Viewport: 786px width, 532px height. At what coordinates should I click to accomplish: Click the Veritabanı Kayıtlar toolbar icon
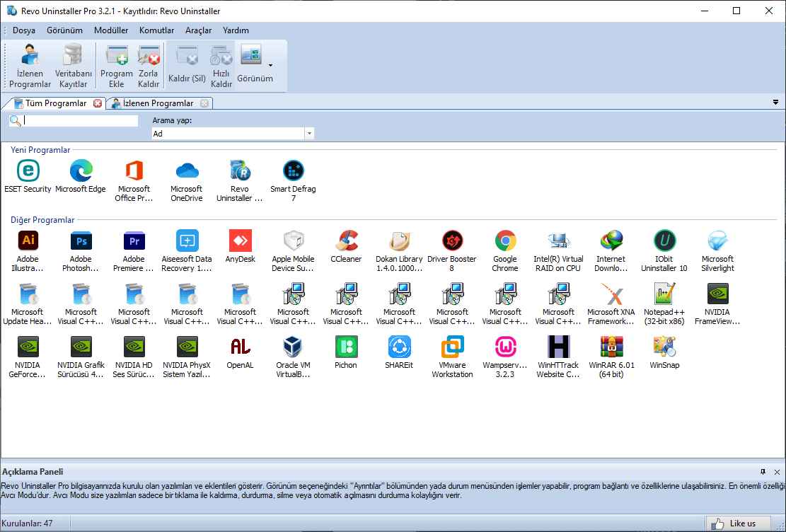74,66
